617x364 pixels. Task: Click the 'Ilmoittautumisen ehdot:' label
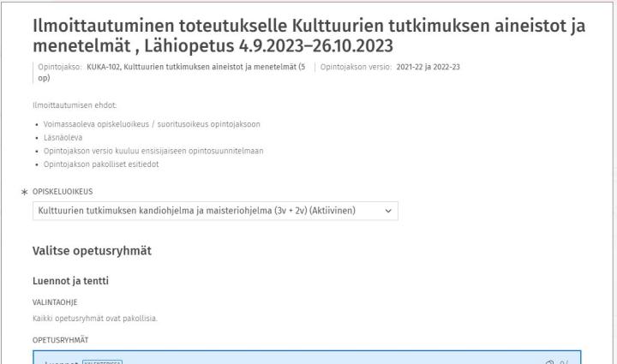[75, 105]
